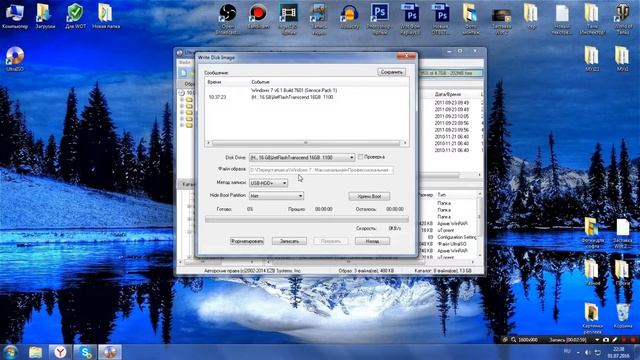This screenshot has height=360, width=640.
Task: Click the Назад button
Action: [372, 241]
